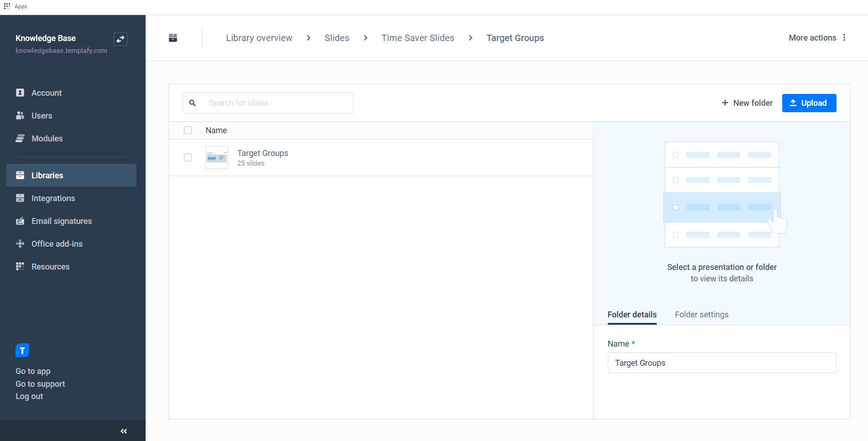Click the Resources grid icon
This screenshot has width=868, height=441.
pyautogui.click(x=20, y=266)
